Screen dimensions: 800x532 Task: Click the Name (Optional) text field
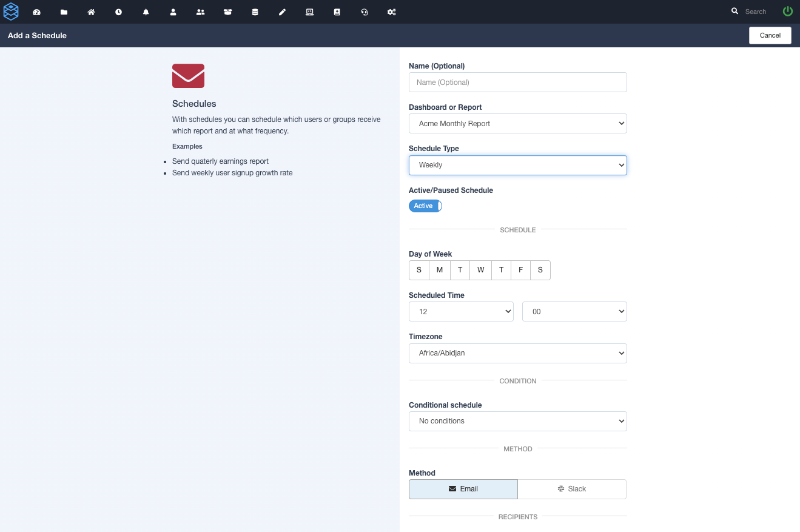point(517,82)
